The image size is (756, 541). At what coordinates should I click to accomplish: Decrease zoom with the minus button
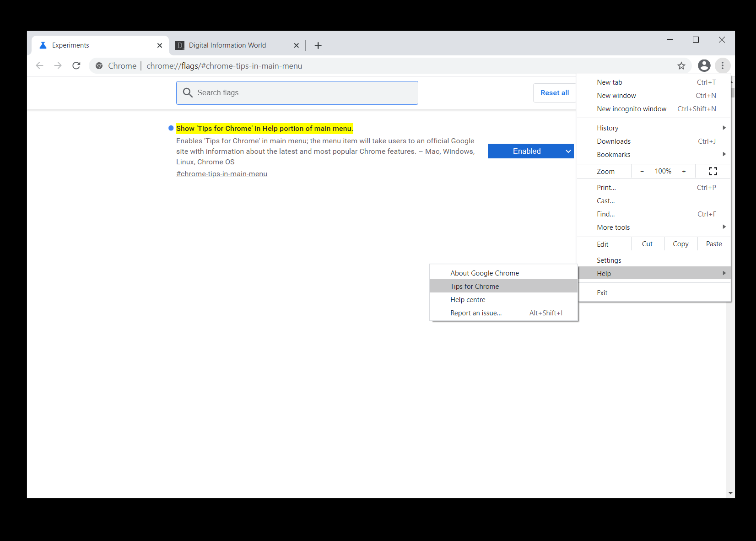pos(642,171)
